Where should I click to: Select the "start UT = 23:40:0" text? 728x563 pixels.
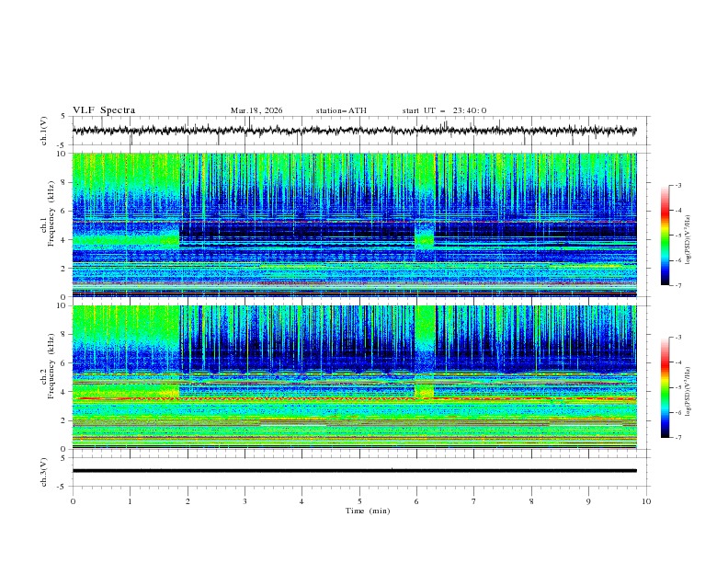click(x=444, y=110)
